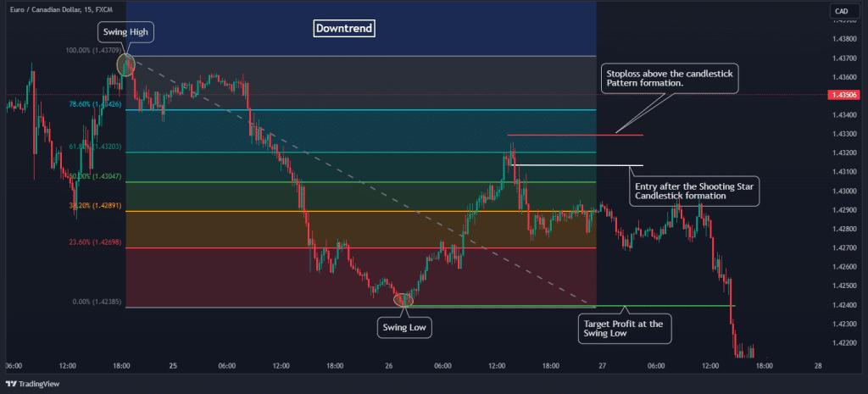Select the red stoploss horizontal line
Screen dimensions: 868x394
(575, 135)
